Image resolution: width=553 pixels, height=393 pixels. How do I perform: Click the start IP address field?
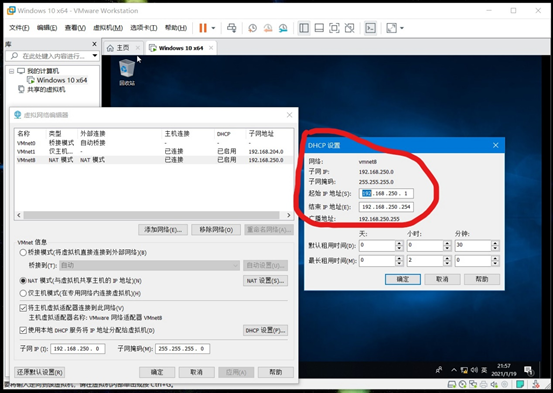coord(386,193)
